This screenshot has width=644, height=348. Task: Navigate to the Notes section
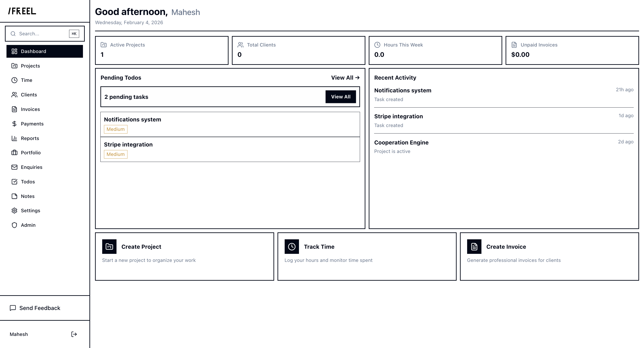pos(28,196)
